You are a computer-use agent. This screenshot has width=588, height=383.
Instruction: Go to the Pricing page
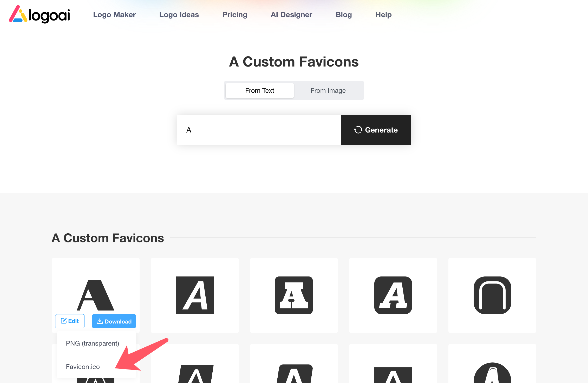[235, 15]
